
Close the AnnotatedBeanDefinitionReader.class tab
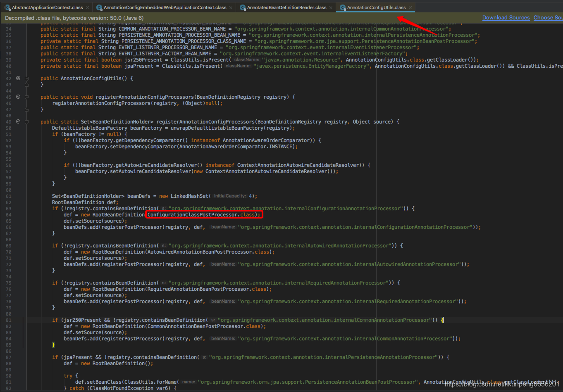pyautogui.click(x=331, y=7)
